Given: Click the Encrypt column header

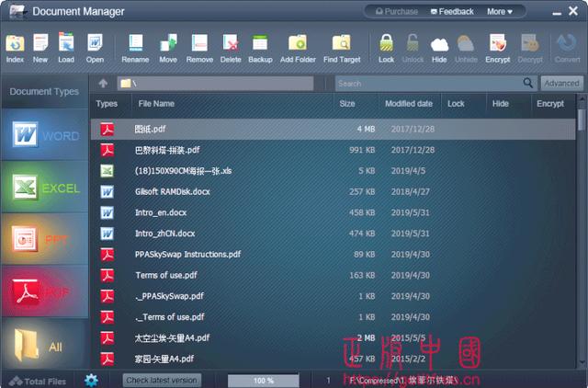Looking at the screenshot, I should click(x=550, y=104).
